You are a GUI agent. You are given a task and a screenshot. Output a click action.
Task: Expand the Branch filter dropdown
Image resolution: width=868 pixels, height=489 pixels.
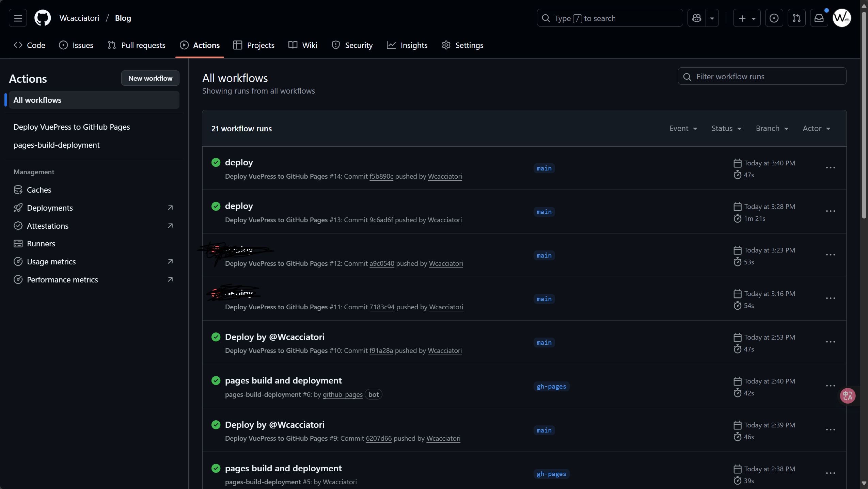[x=772, y=128]
